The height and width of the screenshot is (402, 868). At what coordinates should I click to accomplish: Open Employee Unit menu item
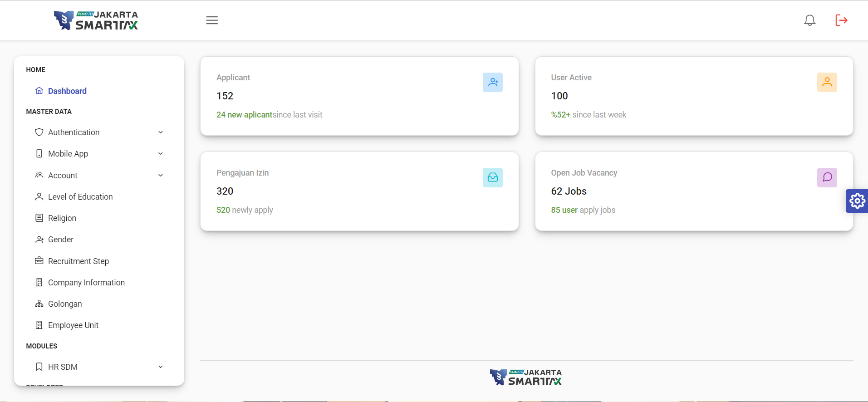pyautogui.click(x=73, y=325)
